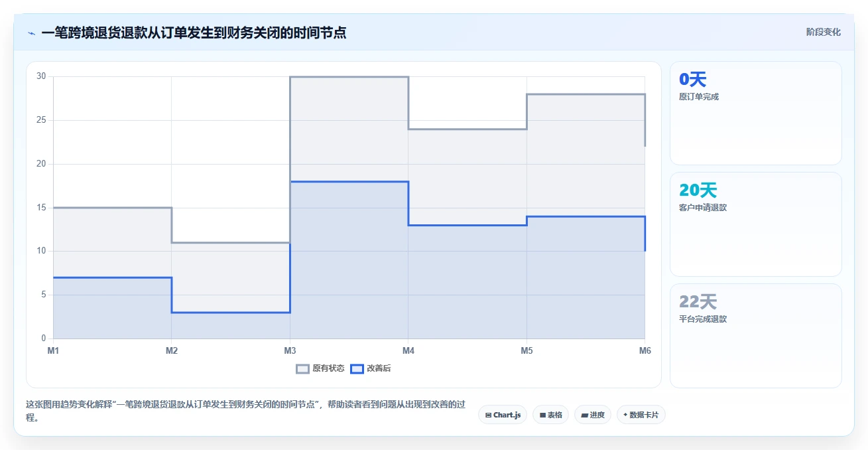Viewport: 868px width, 450px height.
Task: Click the M2 x-axis label
Action: click(x=171, y=350)
